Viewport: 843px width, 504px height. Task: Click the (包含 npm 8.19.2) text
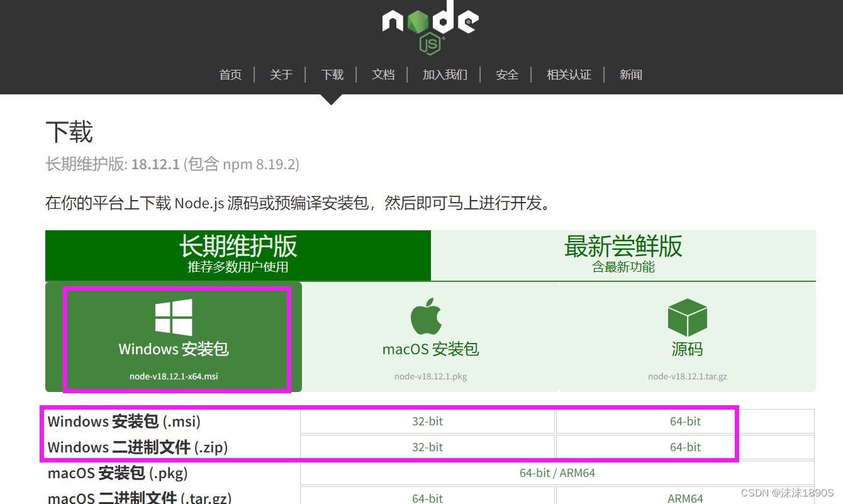coord(242,165)
